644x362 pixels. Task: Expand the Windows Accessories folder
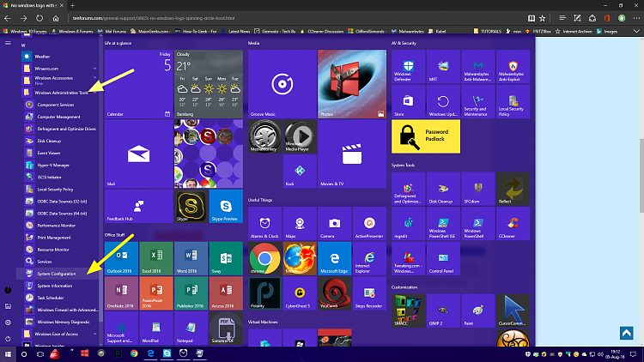click(x=60, y=80)
